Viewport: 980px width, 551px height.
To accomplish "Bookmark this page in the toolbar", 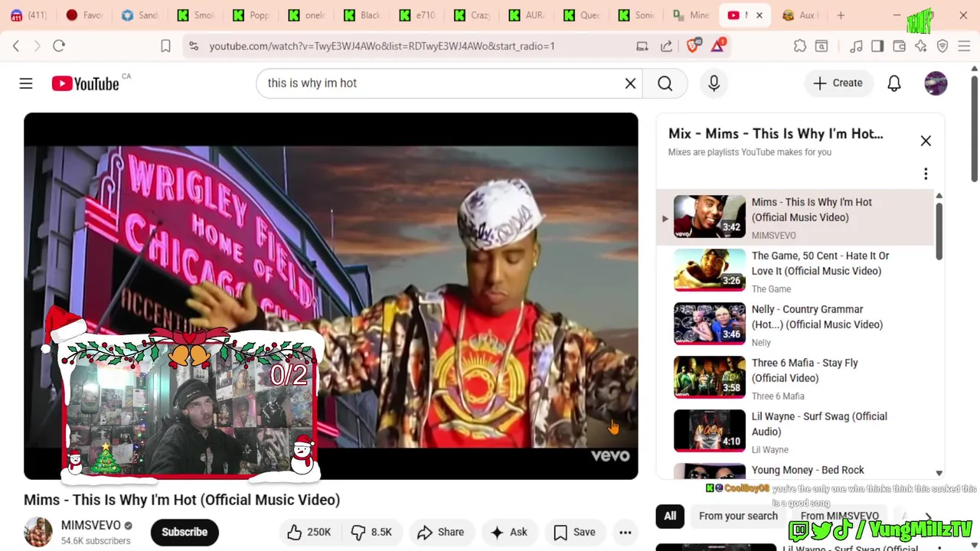I will (x=165, y=46).
